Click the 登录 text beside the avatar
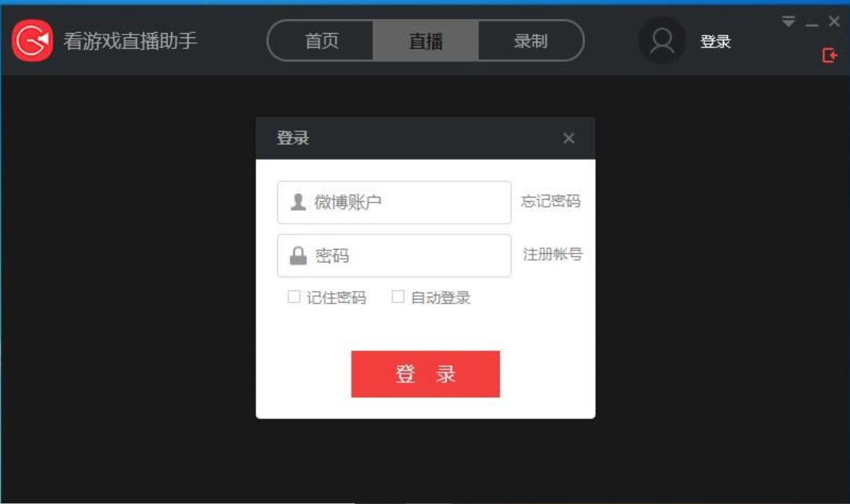Screen dimensions: 850x504 pyautogui.click(x=715, y=42)
